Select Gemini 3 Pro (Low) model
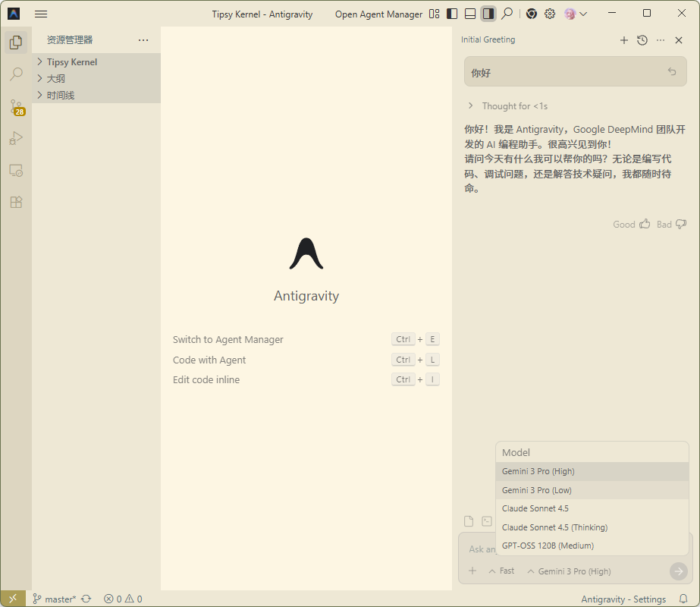 coord(592,490)
